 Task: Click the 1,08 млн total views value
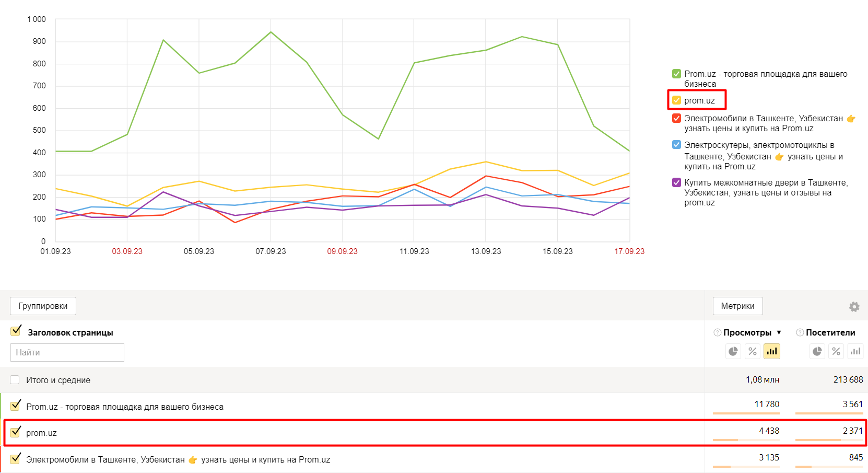click(763, 380)
